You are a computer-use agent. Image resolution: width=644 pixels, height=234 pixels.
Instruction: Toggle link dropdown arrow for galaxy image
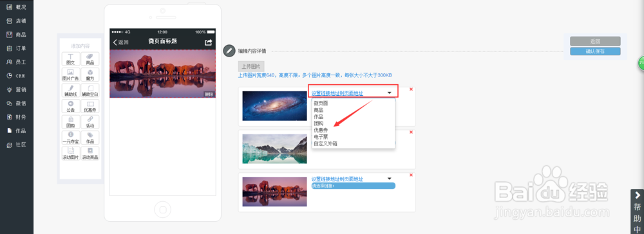click(390, 93)
